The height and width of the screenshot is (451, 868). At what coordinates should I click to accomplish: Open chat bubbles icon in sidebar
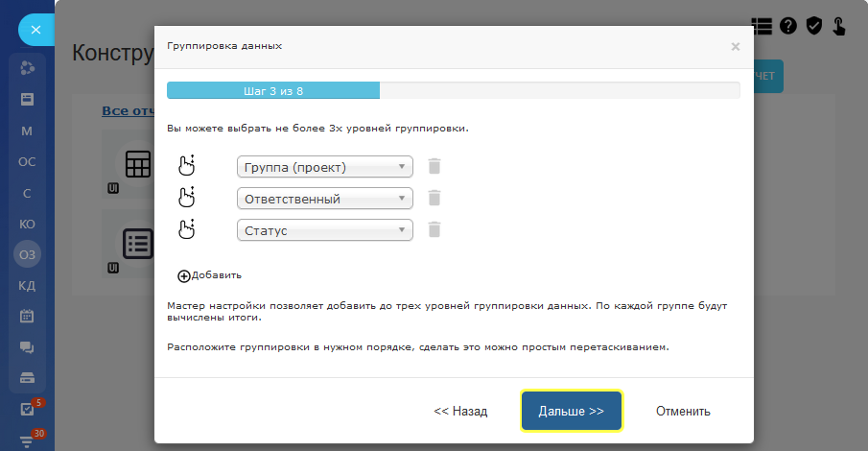[27, 346]
